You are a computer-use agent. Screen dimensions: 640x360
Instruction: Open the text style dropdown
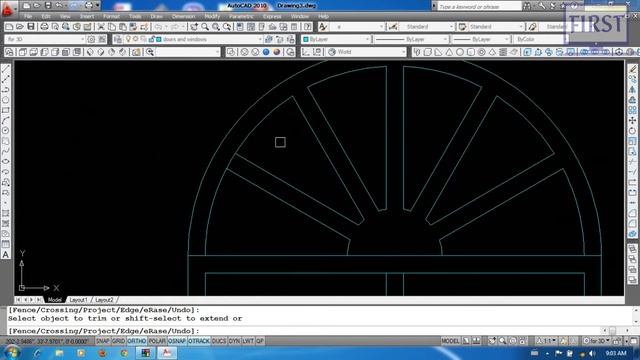click(x=357, y=27)
